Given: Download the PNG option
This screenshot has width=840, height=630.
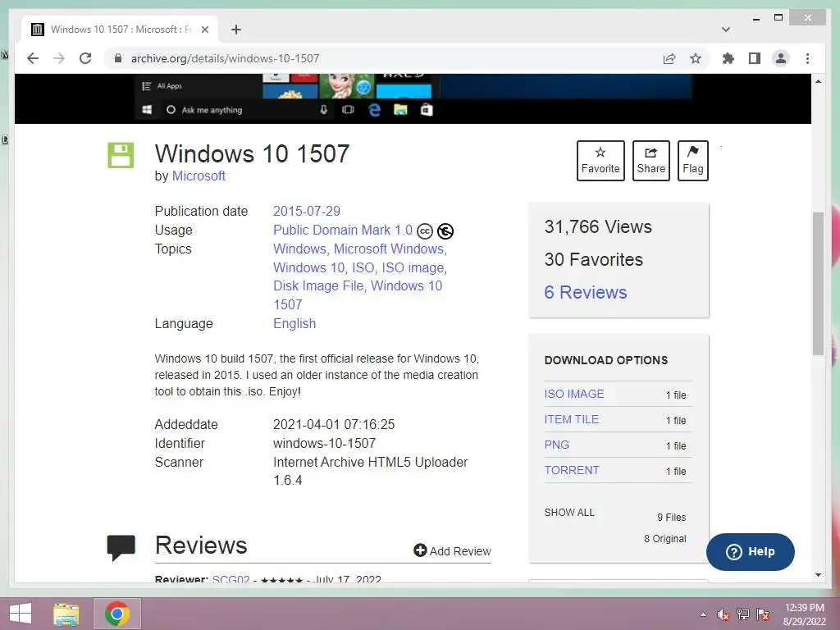Looking at the screenshot, I should pos(557,445).
